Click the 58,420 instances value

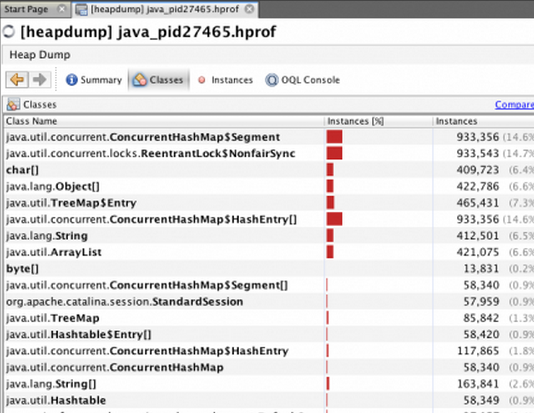pos(481,335)
